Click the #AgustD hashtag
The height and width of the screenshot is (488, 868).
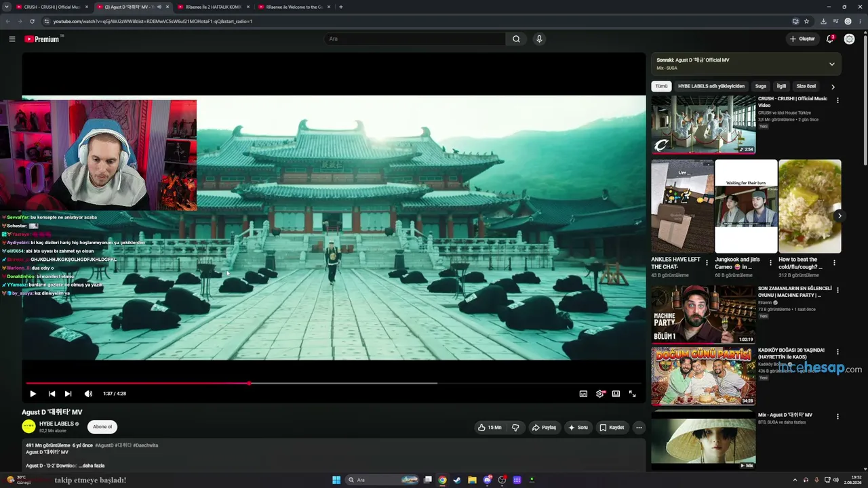104,445
